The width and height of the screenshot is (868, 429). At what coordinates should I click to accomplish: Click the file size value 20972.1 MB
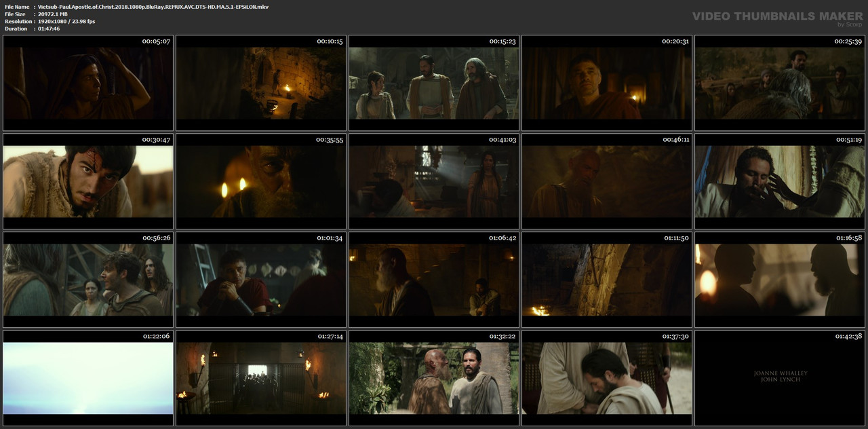click(x=53, y=14)
